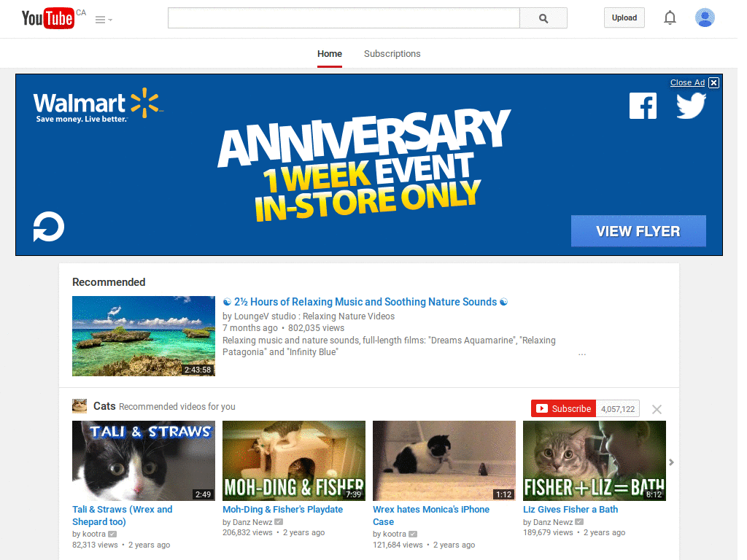747x560 pixels.
Task: Dismiss the Walmart ad with Close Ad
Action: tap(686, 82)
